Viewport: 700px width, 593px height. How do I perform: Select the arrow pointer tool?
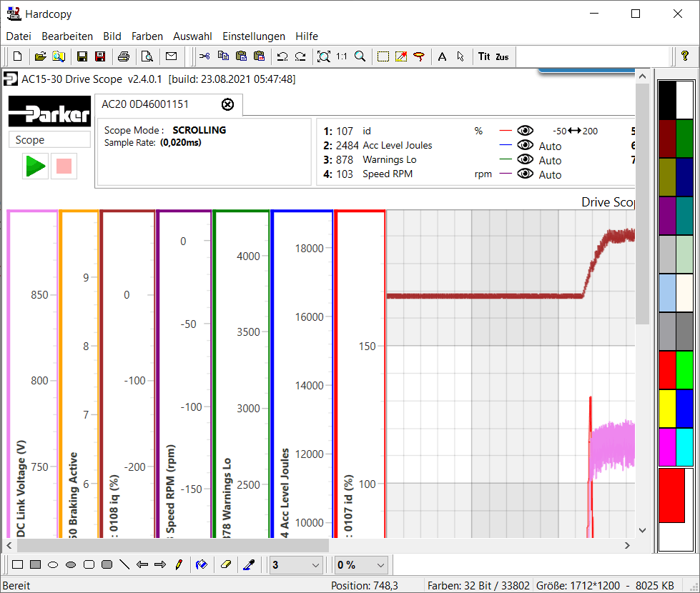pyautogui.click(x=460, y=56)
